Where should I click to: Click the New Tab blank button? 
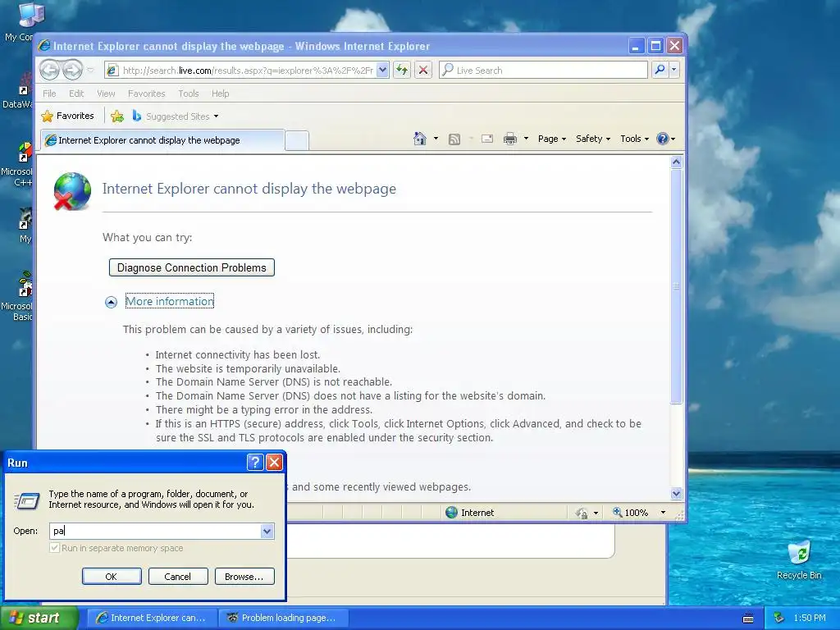pos(297,140)
